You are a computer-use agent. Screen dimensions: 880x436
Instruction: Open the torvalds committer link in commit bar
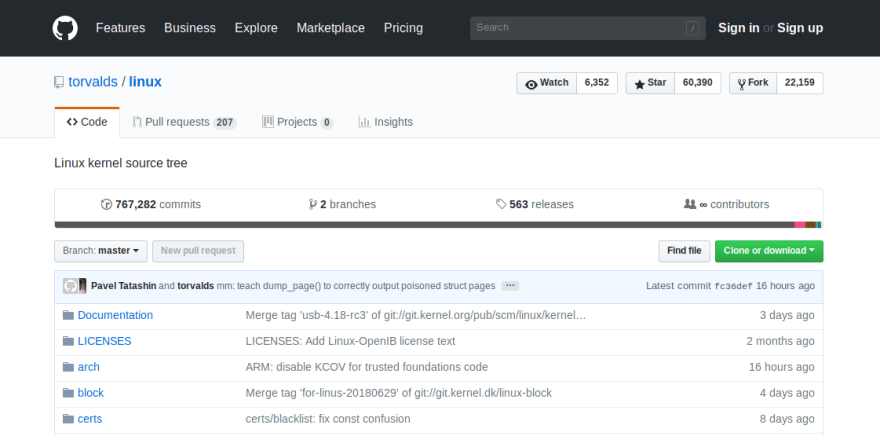[196, 286]
